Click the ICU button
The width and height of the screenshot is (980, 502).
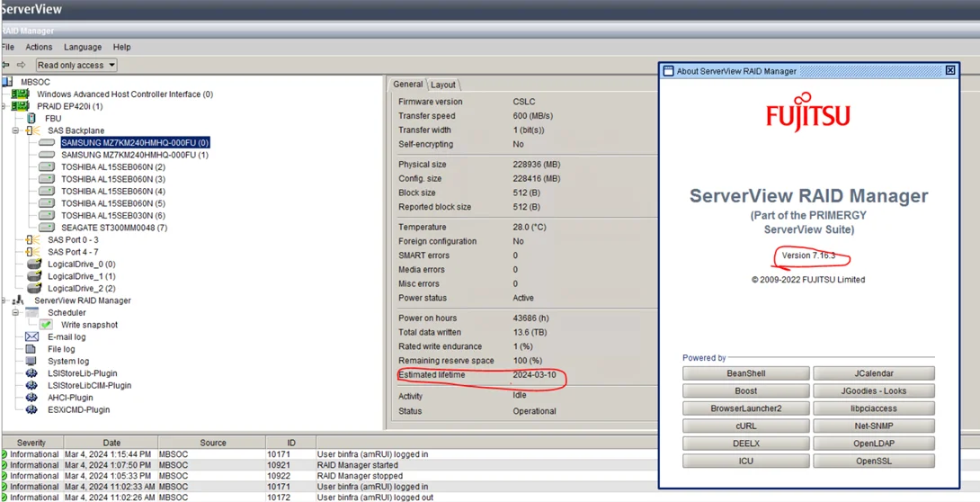coord(745,462)
